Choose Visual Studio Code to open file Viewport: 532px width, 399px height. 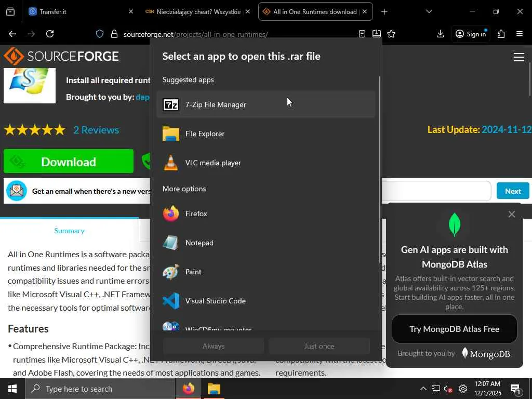click(265, 301)
